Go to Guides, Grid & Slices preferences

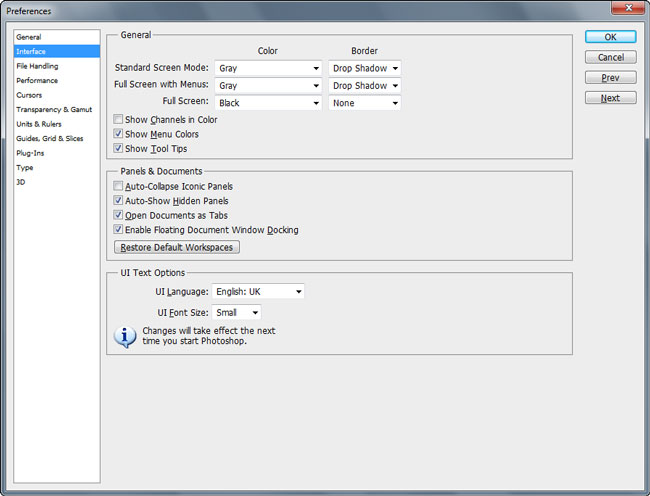click(48, 139)
